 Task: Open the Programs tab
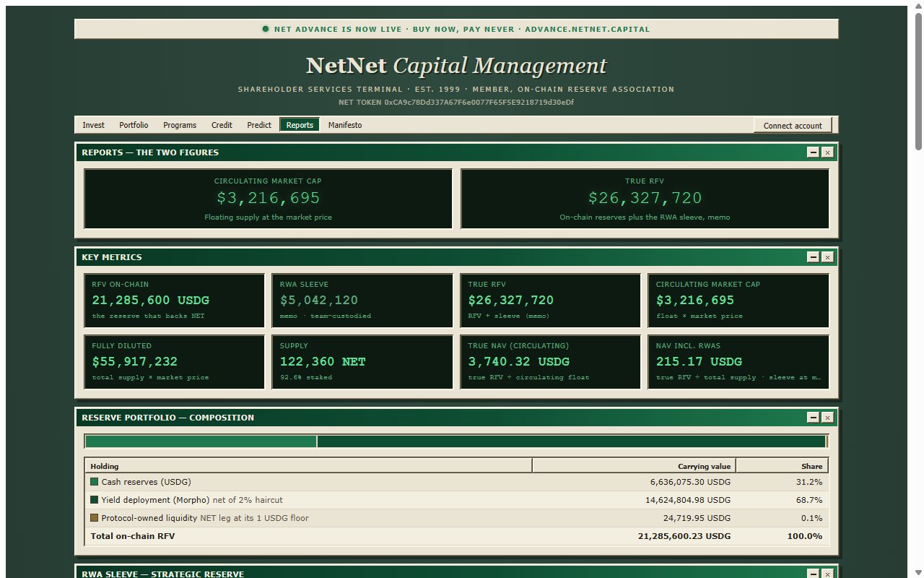point(180,125)
